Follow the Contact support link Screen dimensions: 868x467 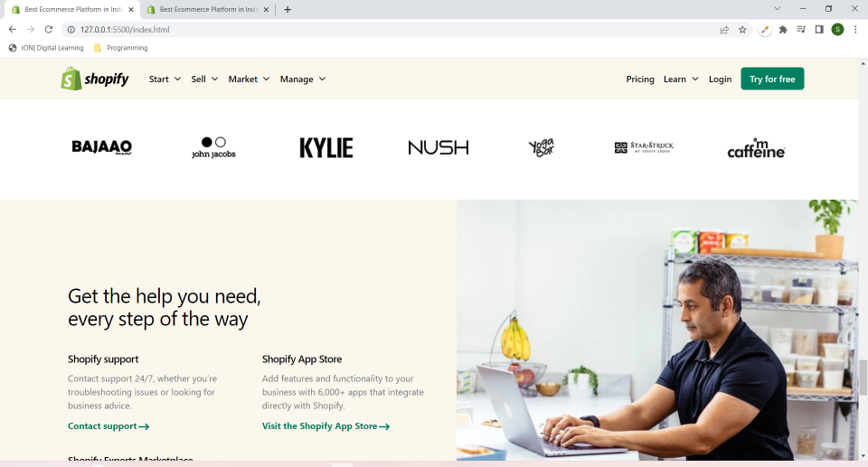point(108,426)
